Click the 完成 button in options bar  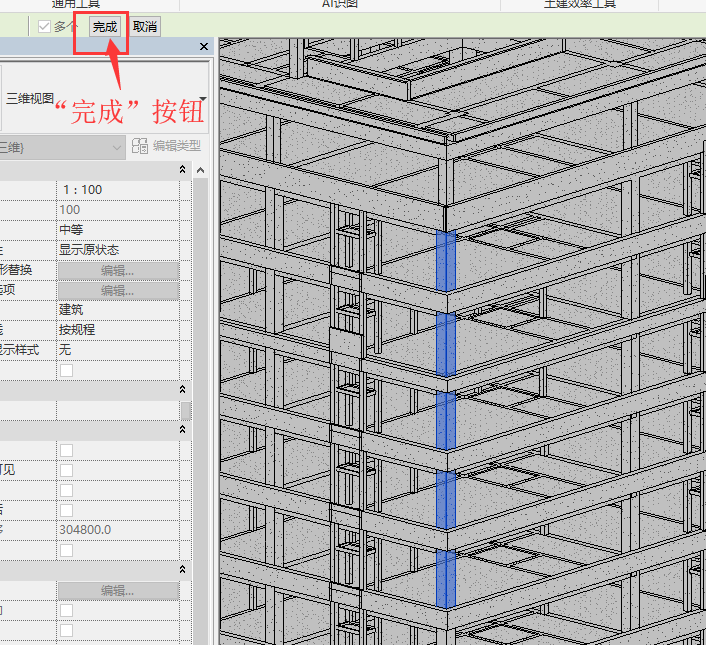(105, 27)
